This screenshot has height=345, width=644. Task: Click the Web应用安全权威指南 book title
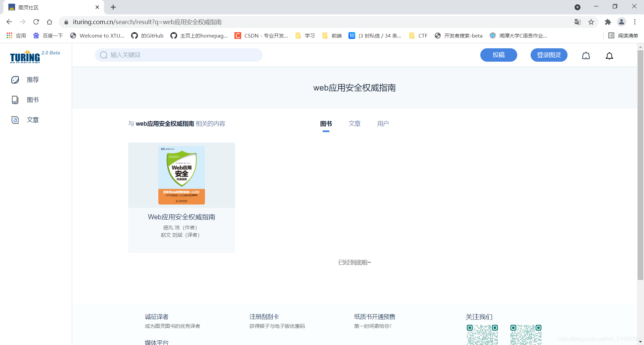(x=181, y=217)
